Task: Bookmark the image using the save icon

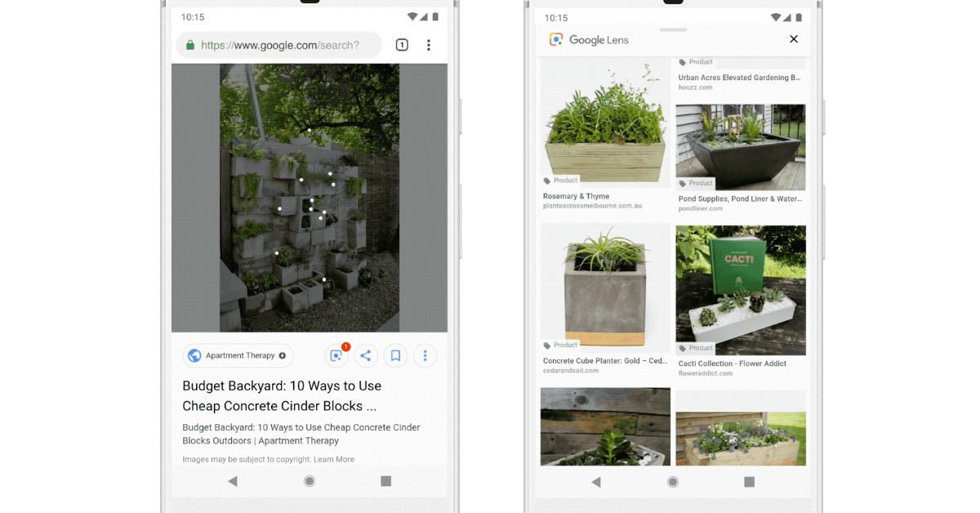Action: [395, 355]
